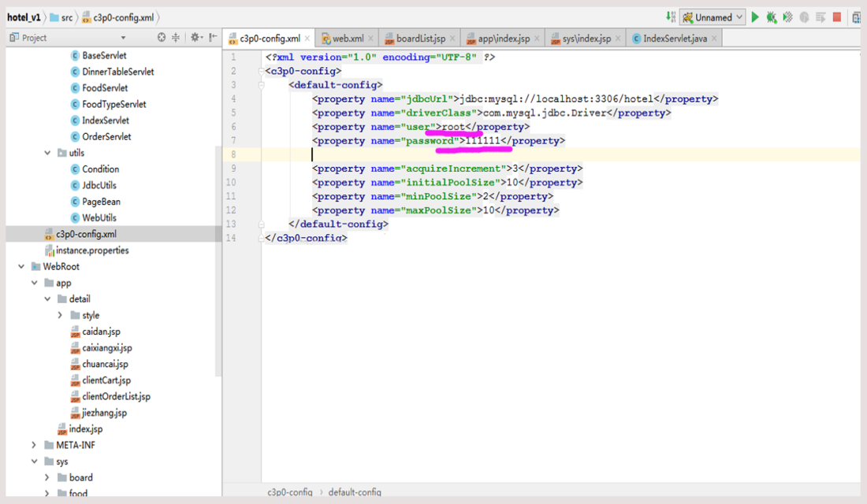Image resolution: width=867 pixels, height=504 pixels.
Task: Click default-config in the bottom breadcrumb
Action: coord(355,492)
